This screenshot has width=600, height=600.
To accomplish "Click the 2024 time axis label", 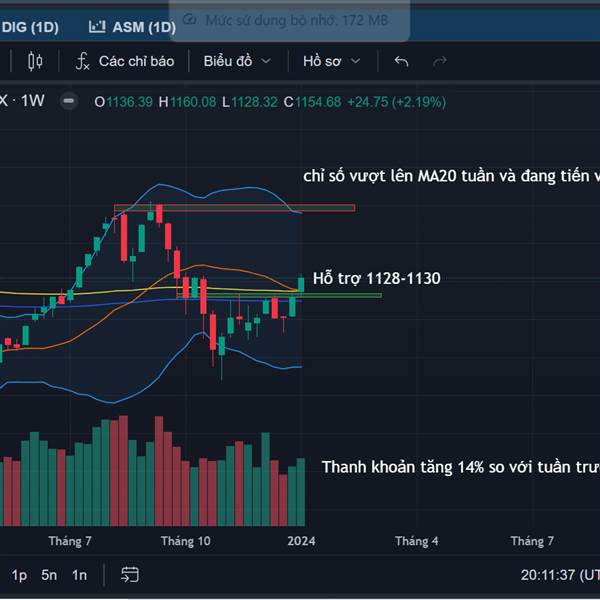I will (302, 541).
